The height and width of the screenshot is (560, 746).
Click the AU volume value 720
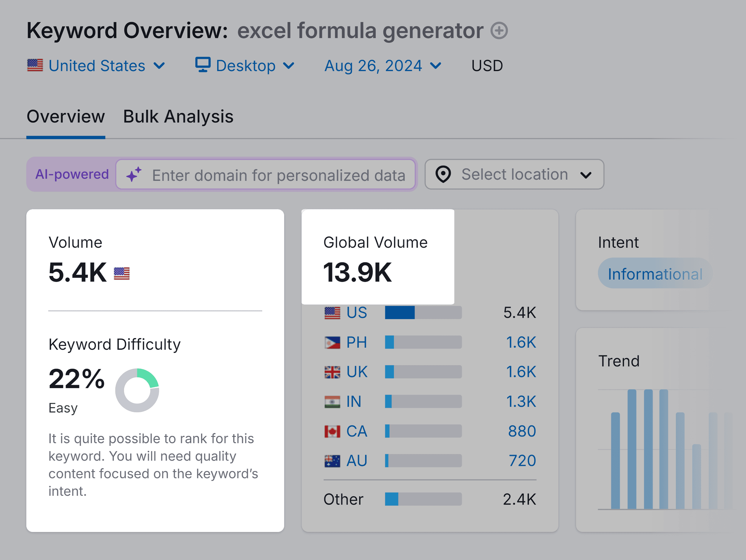coord(522,461)
